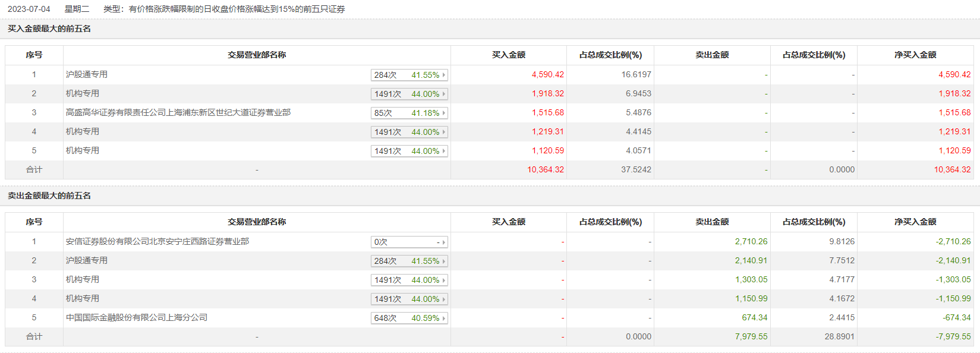This screenshot has height=353, width=980.
Task: Click 净买入金额 header in the buy table
Action: pos(915,55)
